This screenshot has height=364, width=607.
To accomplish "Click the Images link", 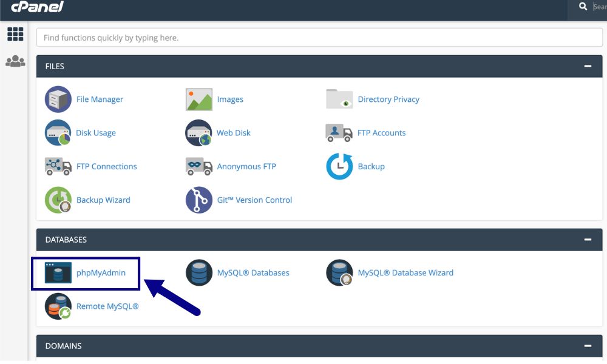I will click(x=230, y=99).
